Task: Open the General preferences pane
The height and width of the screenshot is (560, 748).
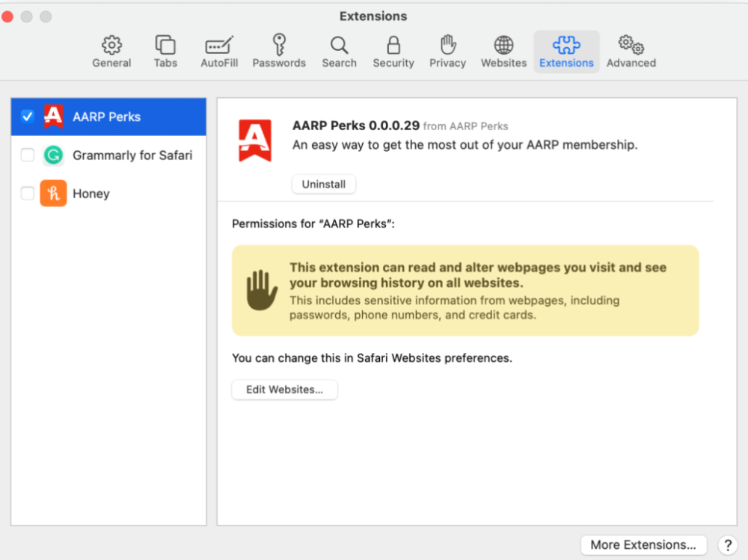Action: click(x=111, y=50)
